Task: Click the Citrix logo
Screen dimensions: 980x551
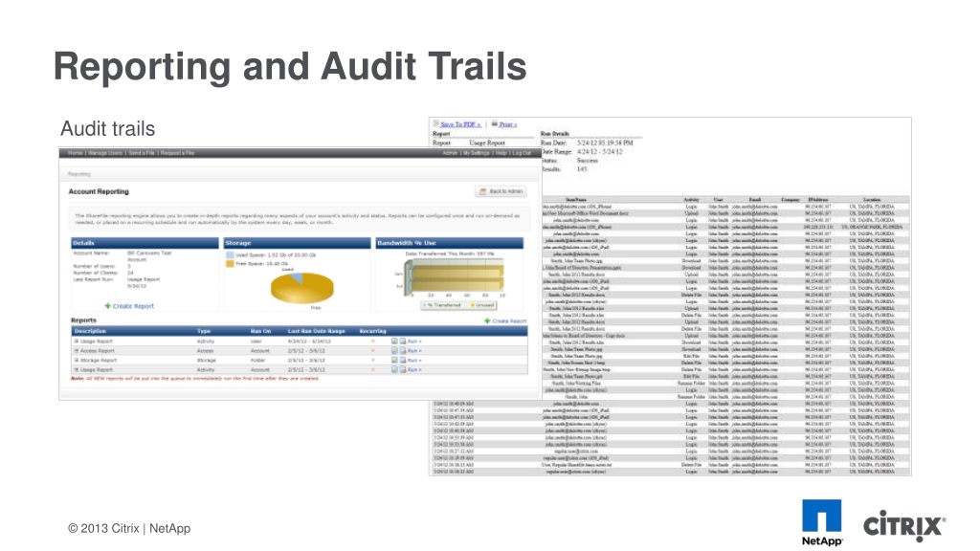Action: (904, 525)
